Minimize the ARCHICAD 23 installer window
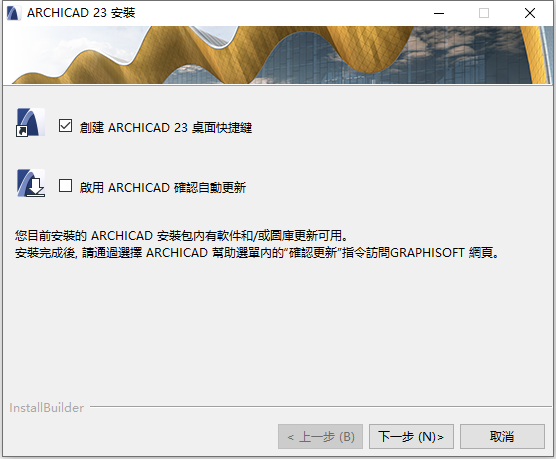The width and height of the screenshot is (556, 459). coord(439,13)
